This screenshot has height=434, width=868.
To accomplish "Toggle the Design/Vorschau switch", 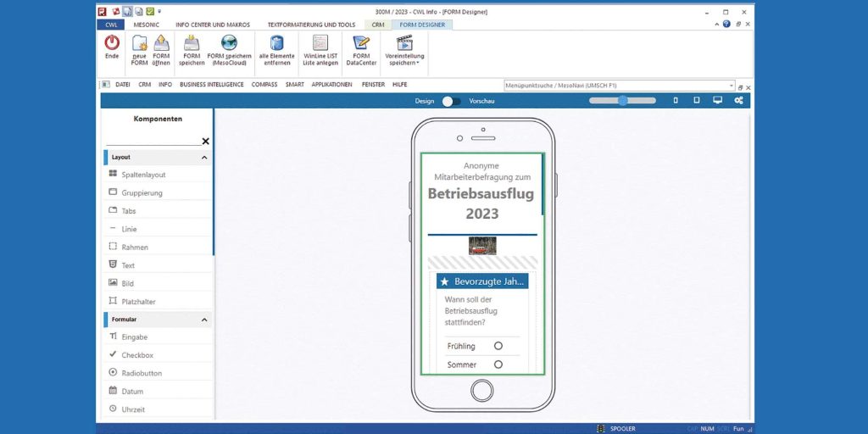I will pyautogui.click(x=452, y=102).
